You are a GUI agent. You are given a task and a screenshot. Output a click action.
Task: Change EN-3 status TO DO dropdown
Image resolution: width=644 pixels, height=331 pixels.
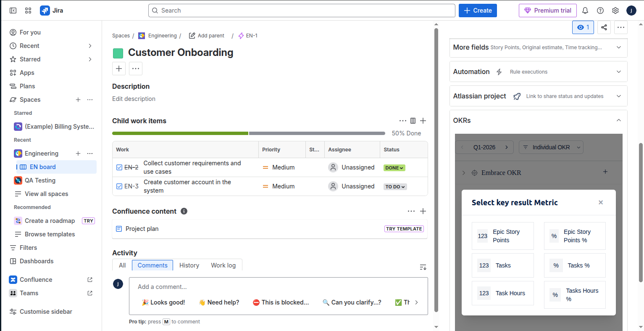point(395,187)
